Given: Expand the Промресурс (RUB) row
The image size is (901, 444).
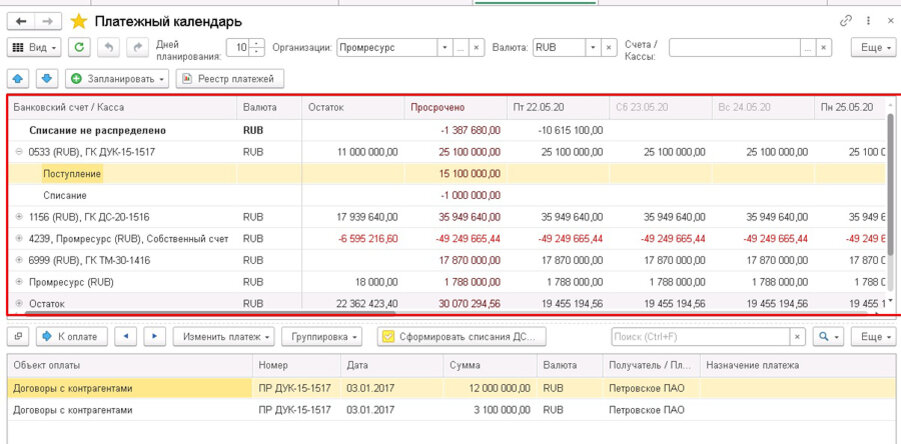Looking at the screenshot, I should tap(18, 282).
